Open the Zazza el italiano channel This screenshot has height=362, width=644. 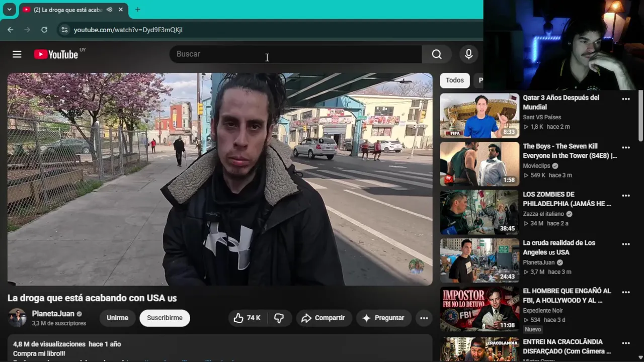(544, 214)
